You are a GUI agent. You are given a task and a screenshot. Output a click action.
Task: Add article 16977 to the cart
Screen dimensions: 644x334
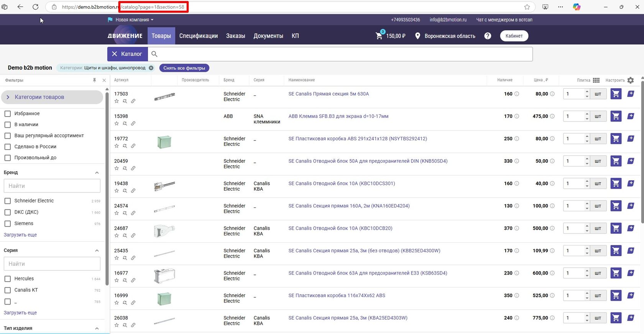click(x=616, y=273)
